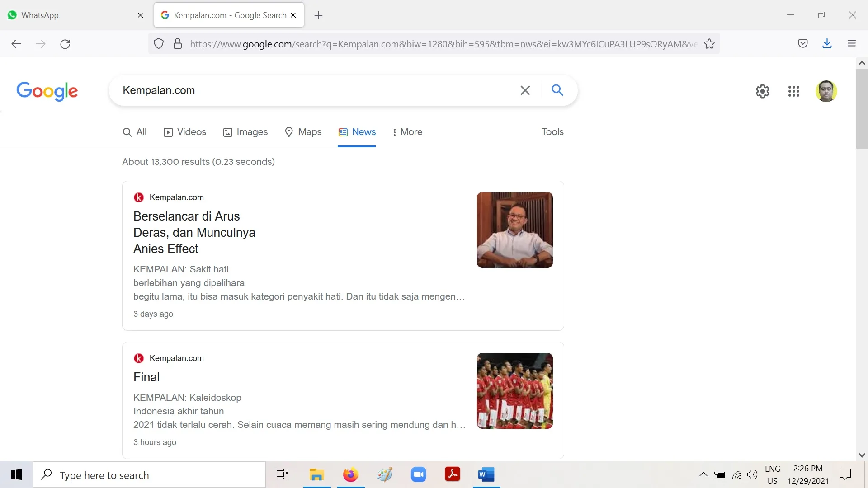Screen dimensions: 868x488
Task: Show hidden system tray icons
Action: point(703,474)
